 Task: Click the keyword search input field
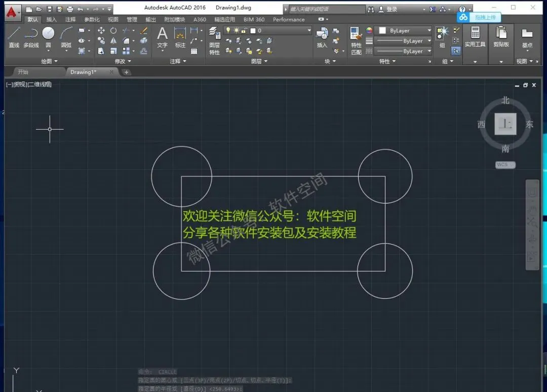(327, 9)
